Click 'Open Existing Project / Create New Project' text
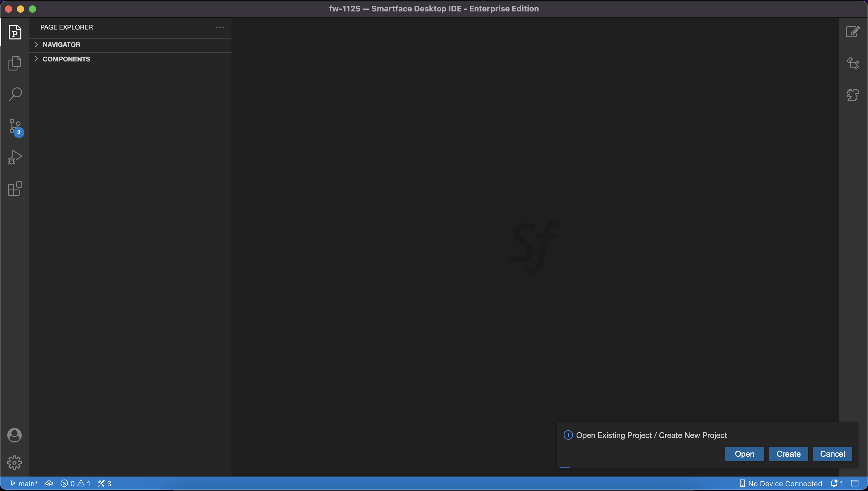Viewport: 868px width, 491px height. coord(651,435)
